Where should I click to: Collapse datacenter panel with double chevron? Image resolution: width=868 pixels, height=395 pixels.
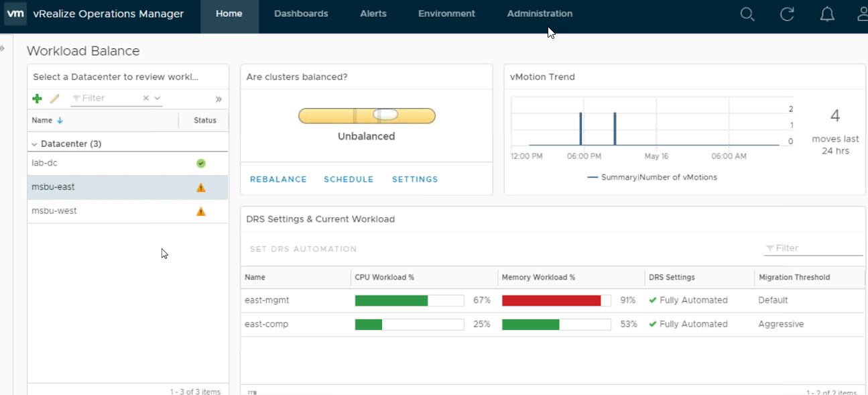(219, 99)
